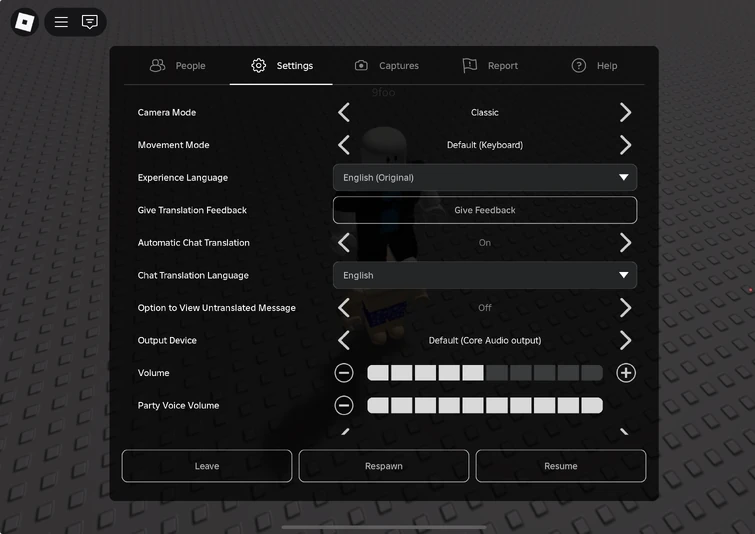Click the People tab icon
This screenshot has height=534, width=755.
coord(157,65)
